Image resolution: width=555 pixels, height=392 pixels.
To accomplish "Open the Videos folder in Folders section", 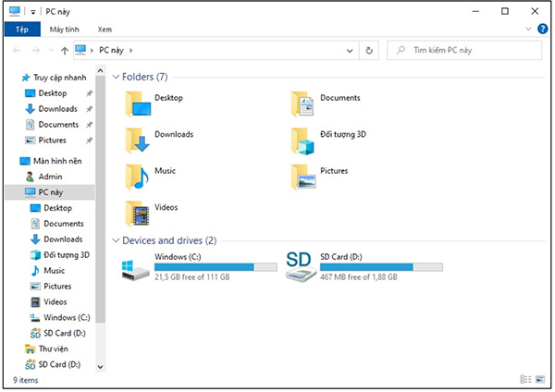I will click(152, 214).
